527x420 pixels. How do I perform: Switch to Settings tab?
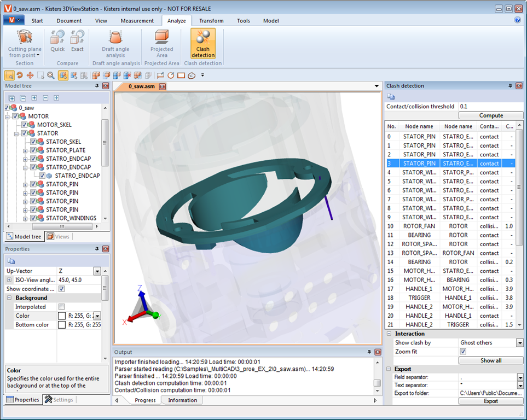pos(59,400)
